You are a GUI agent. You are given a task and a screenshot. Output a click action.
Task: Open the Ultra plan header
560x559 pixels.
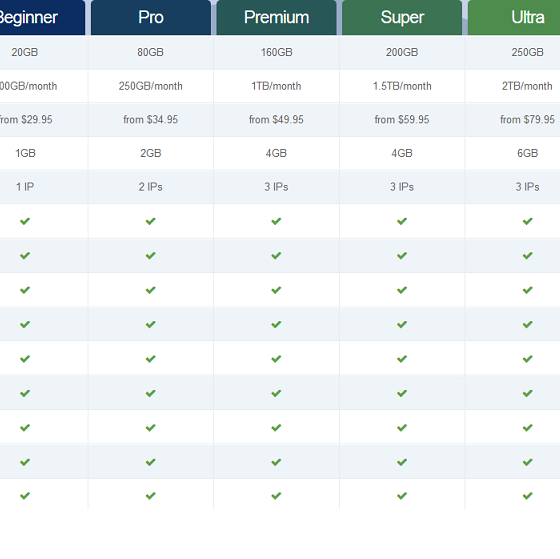click(514, 17)
